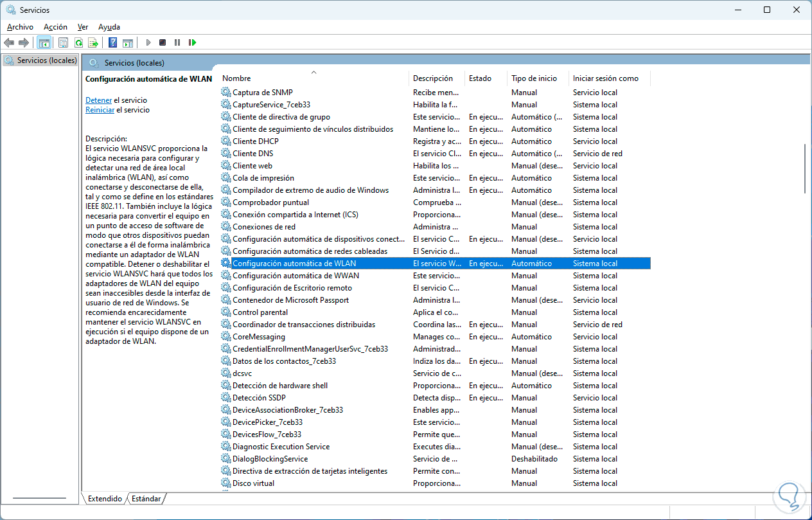Stop the service using the stop icon

[x=163, y=42]
